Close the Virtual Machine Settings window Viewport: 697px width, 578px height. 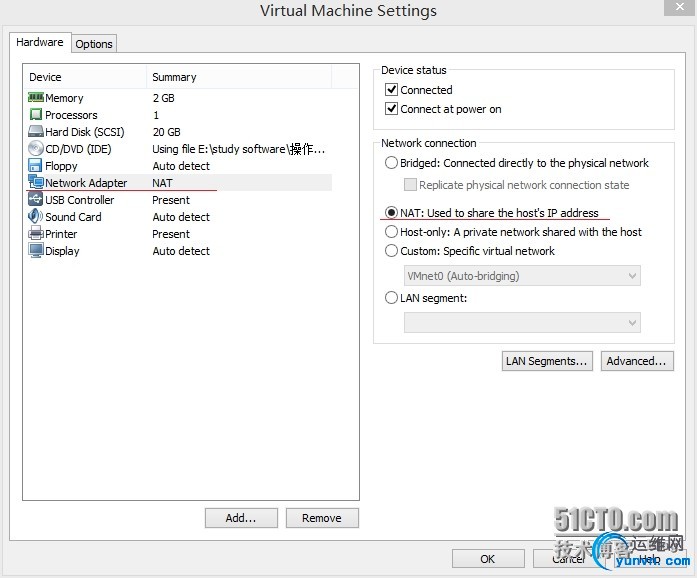(x=680, y=7)
